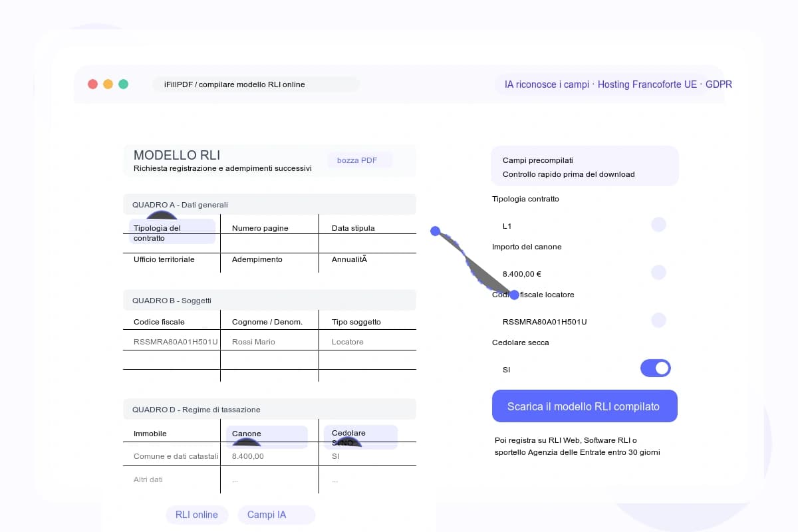Click the yellow window dot
This screenshot has height=532, width=798.
click(108, 84)
